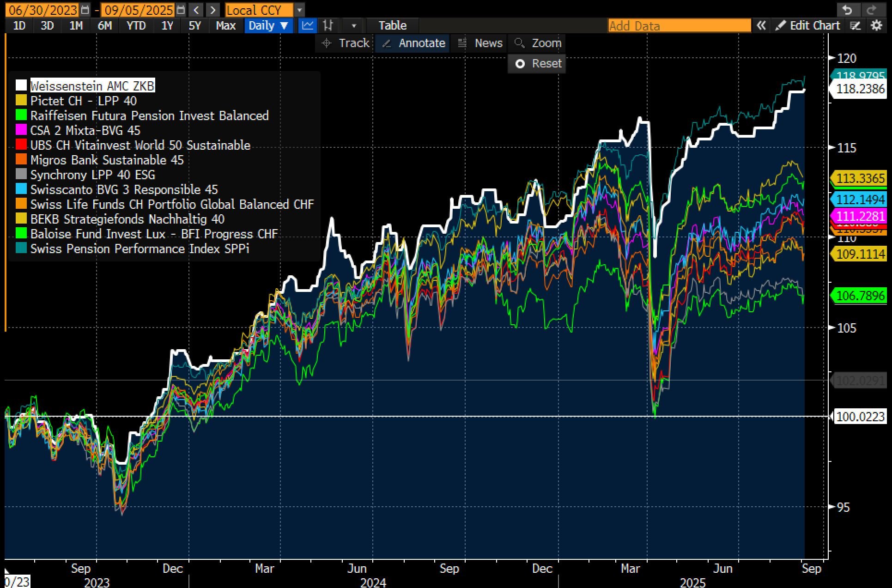Click the 113.3365 last-value axis label
The image size is (892, 588).
pyautogui.click(x=859, y=178)
